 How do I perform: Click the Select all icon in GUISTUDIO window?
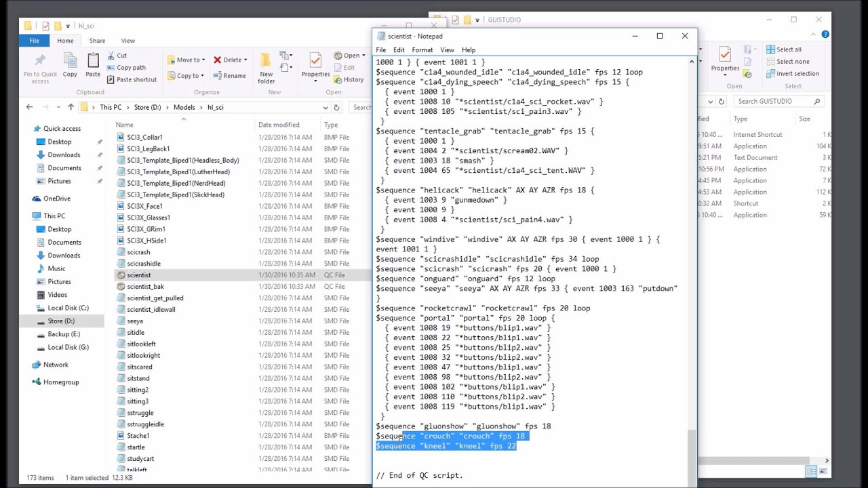tap(770, 49)
